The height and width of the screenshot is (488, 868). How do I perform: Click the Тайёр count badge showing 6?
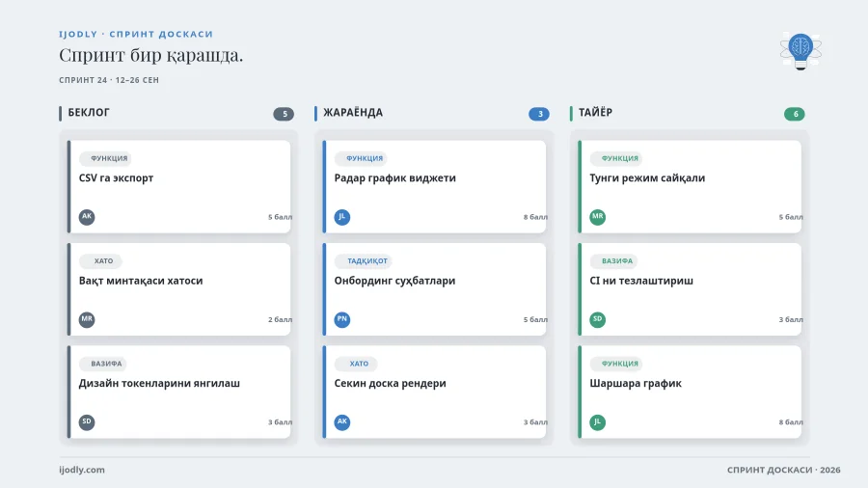pyautogui.click(x=795, y=114)
